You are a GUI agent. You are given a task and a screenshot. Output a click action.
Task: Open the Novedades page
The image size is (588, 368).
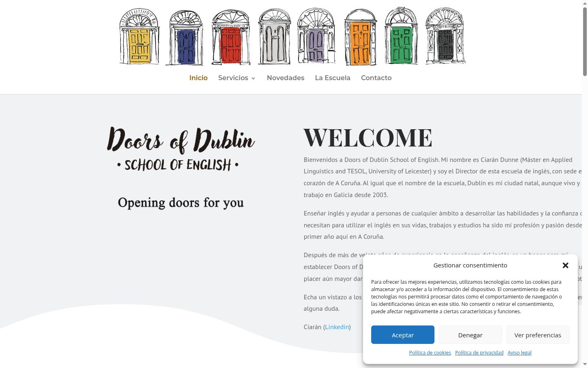coord(285,78)
